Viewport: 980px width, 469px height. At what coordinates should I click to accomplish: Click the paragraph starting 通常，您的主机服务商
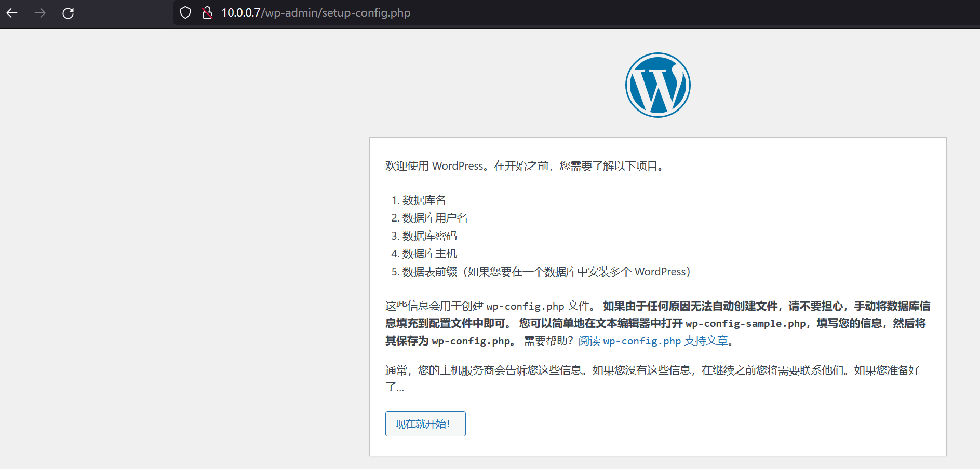(653, 378)
